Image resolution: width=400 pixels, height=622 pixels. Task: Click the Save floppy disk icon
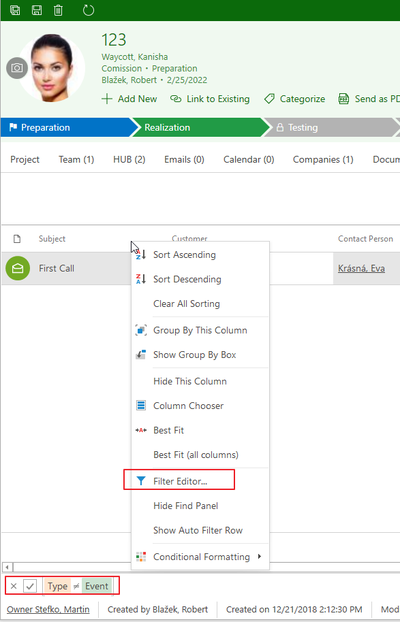pyautogui.click(x=37, y=10)
